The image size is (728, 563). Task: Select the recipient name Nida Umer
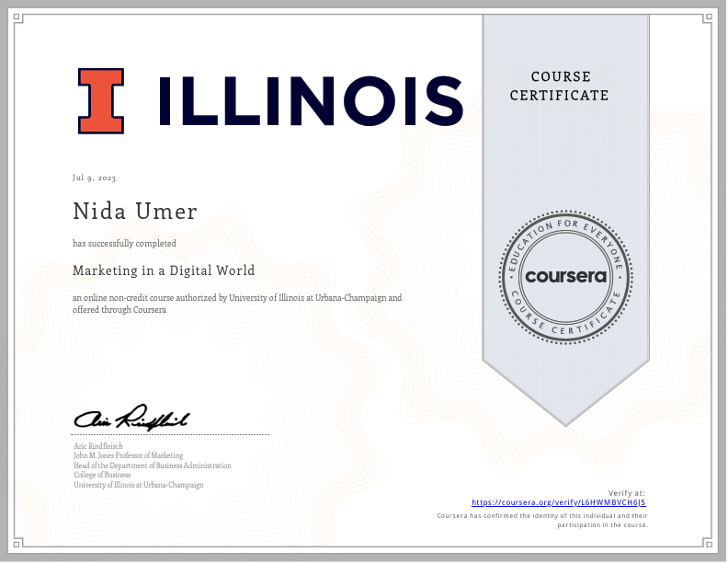pos(135,212)
